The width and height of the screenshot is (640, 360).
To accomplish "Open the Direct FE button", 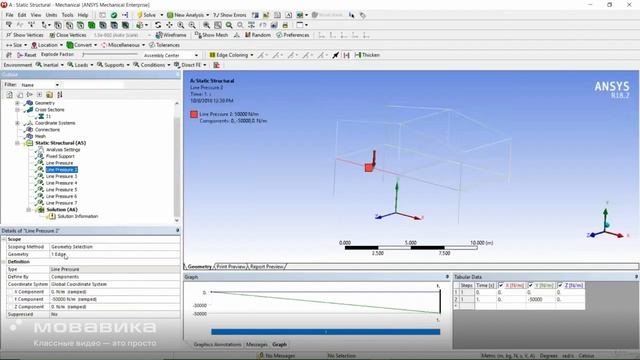I will [x=190, y=65].
